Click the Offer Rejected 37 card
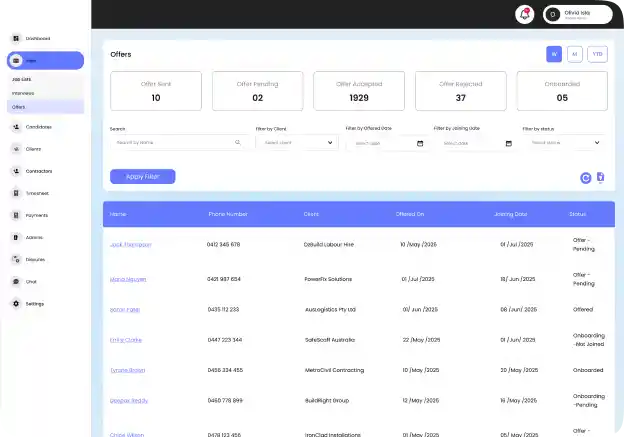Image resolution: width=624 pixels, height=437 pixels. 461,91
